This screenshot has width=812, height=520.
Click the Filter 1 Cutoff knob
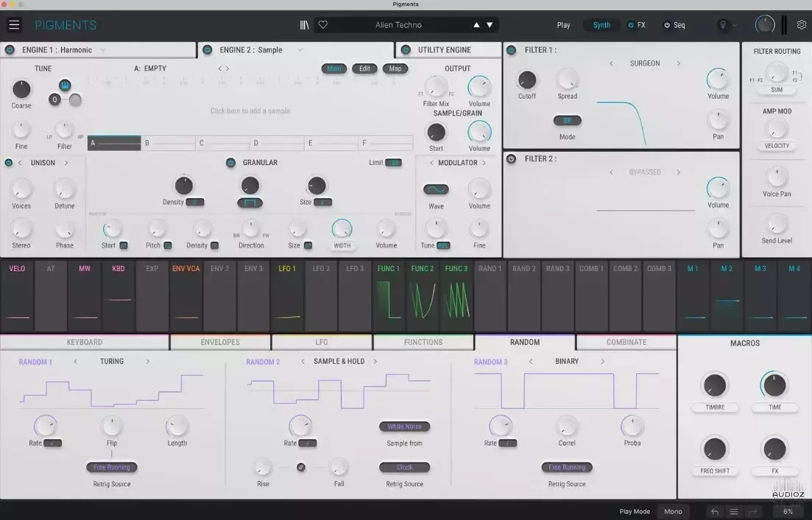pyautogui.click(x=526, y=80)
